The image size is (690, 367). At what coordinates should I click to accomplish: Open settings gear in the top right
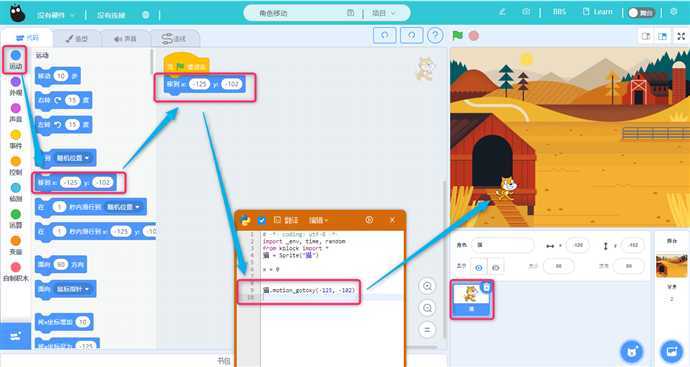[674, 12]
